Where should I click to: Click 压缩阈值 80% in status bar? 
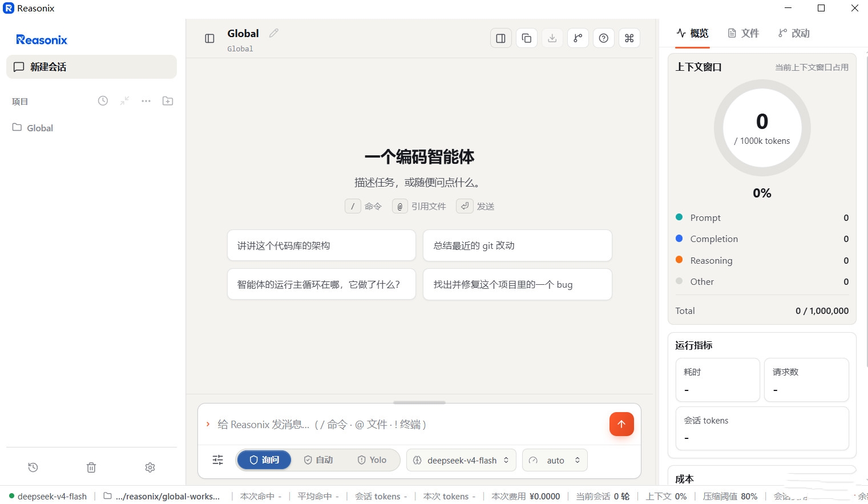pyautogui.click(x=730, y=496)
